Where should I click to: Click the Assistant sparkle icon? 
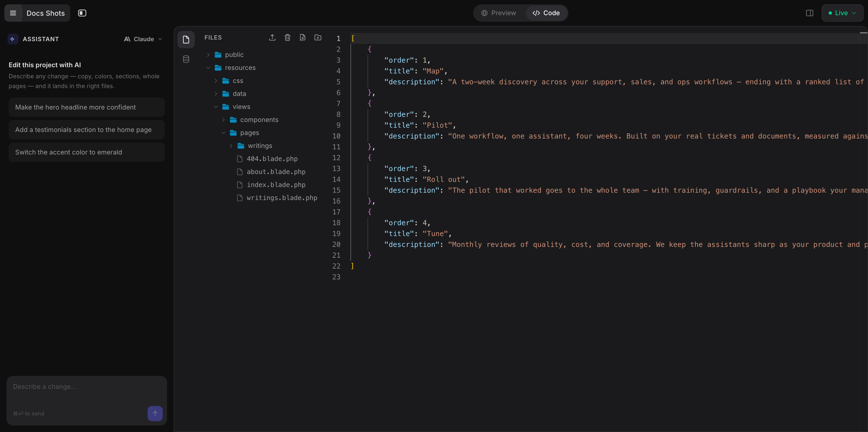(x=13, y=39)
